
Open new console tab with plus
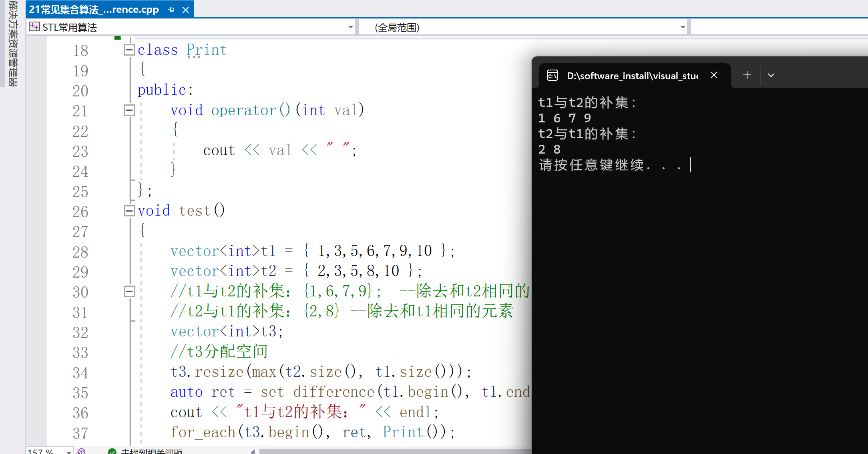point(747,75)
